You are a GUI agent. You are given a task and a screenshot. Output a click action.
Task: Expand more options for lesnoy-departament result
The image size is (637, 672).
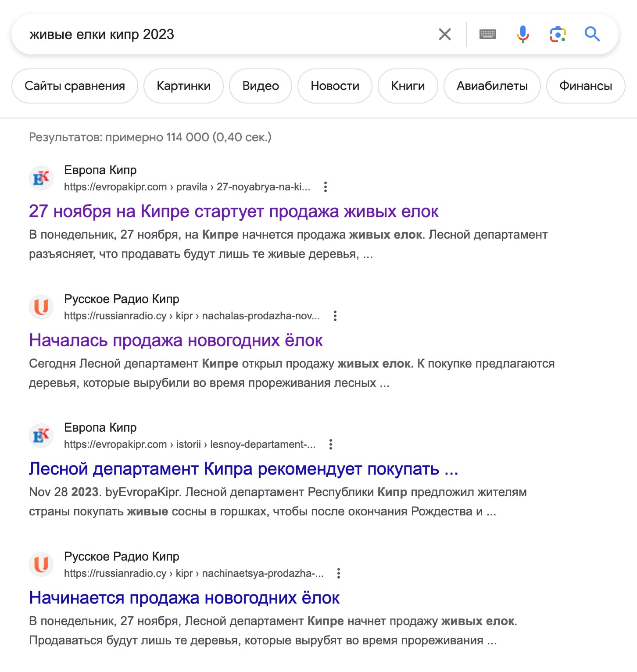pyautogui.click(x=330, y=444)
